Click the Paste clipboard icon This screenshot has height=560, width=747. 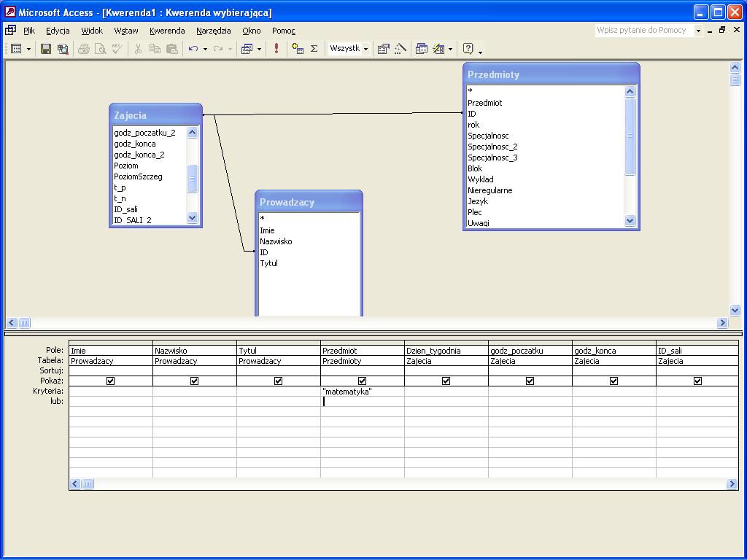[x=172, y=49]
